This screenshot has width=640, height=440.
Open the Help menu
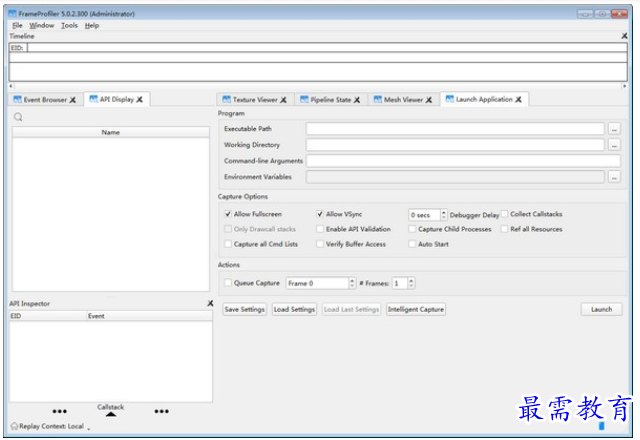click(x=92, y=25)
